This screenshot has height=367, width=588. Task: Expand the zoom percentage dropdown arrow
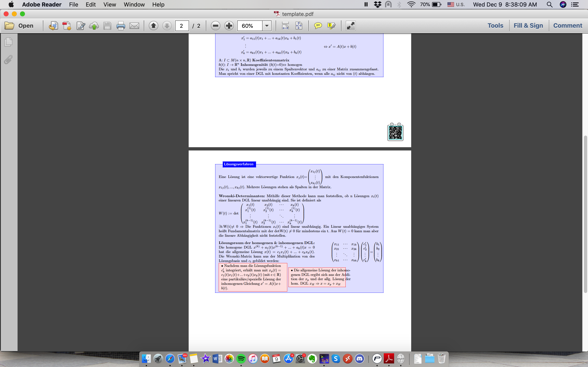267,26
